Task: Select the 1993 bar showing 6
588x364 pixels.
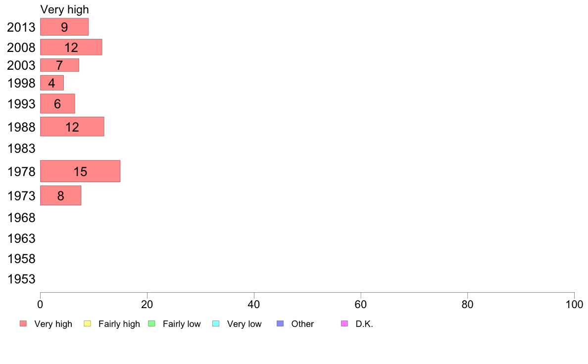Action: tap(58, 103)
